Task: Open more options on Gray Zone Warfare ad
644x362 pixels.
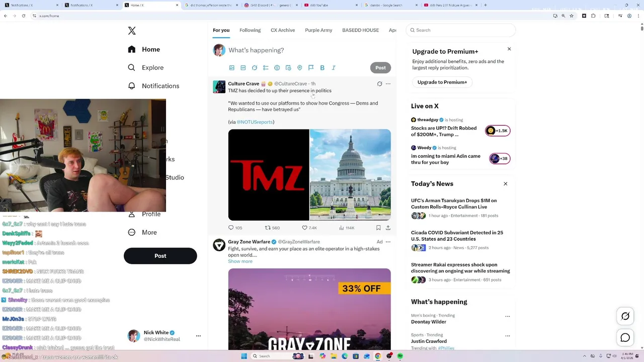Action: (x=388, y=242)
